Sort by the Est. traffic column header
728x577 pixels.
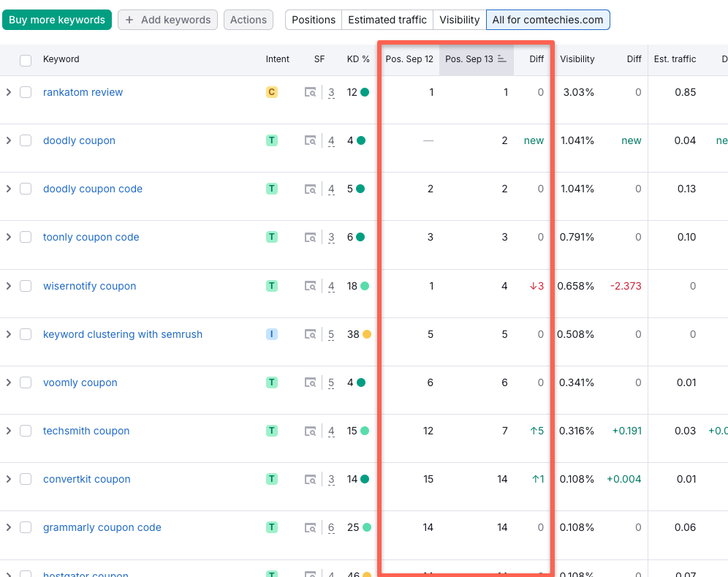click(675, 59)
